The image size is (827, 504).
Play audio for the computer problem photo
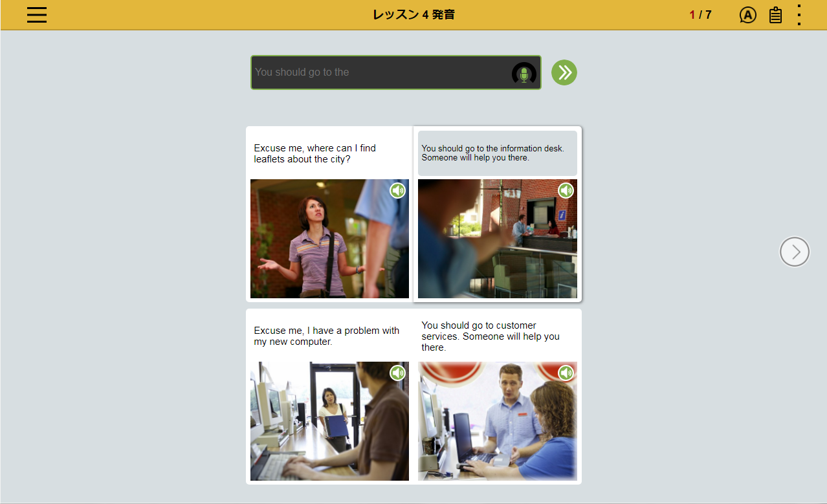tap(397, 373)
